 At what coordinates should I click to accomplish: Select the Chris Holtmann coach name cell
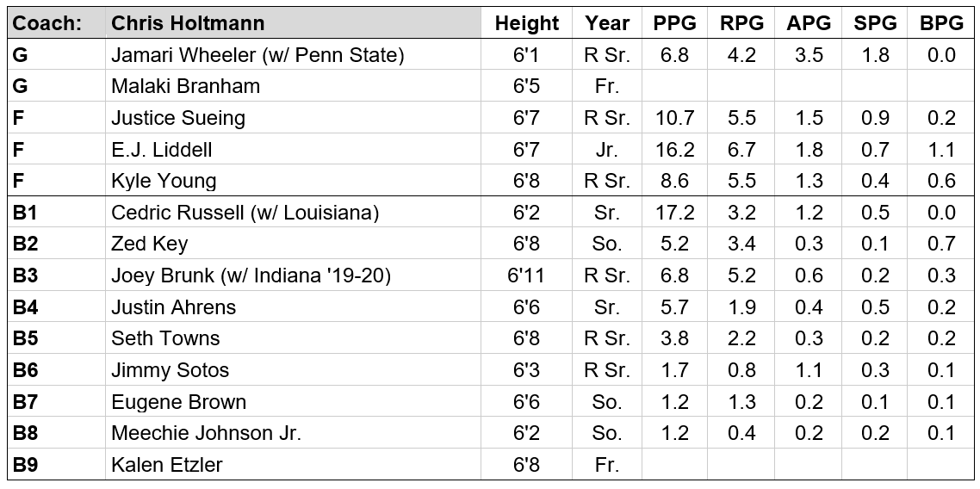[293, 23]
